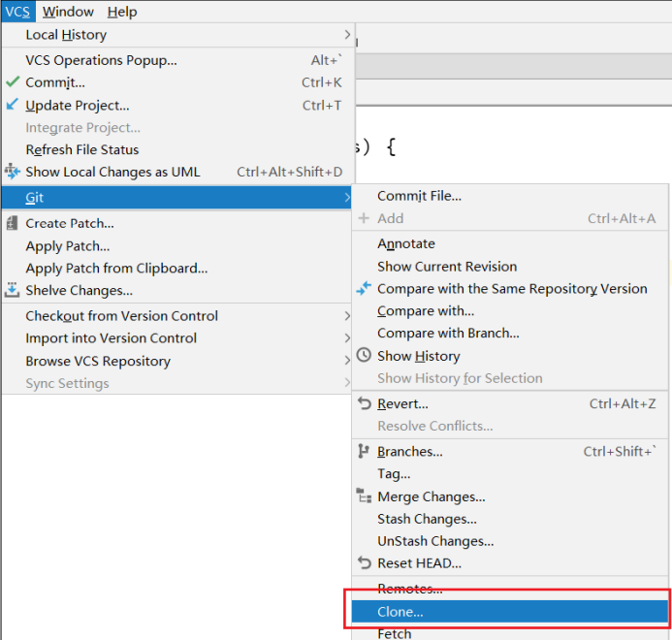Click the Reset HEAD icon
The width and height of the screenshot is (672, 640).
pyautogui.click(x=364, y=562)
